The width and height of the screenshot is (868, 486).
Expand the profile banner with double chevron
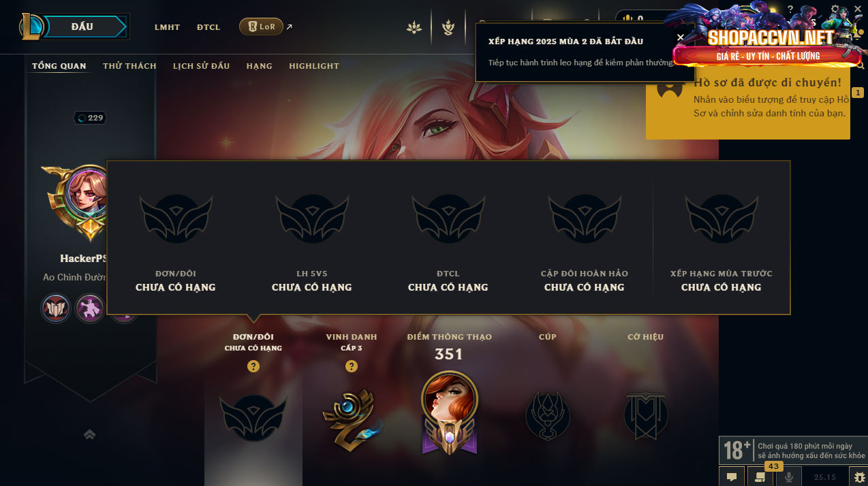[x=89, y=434]
